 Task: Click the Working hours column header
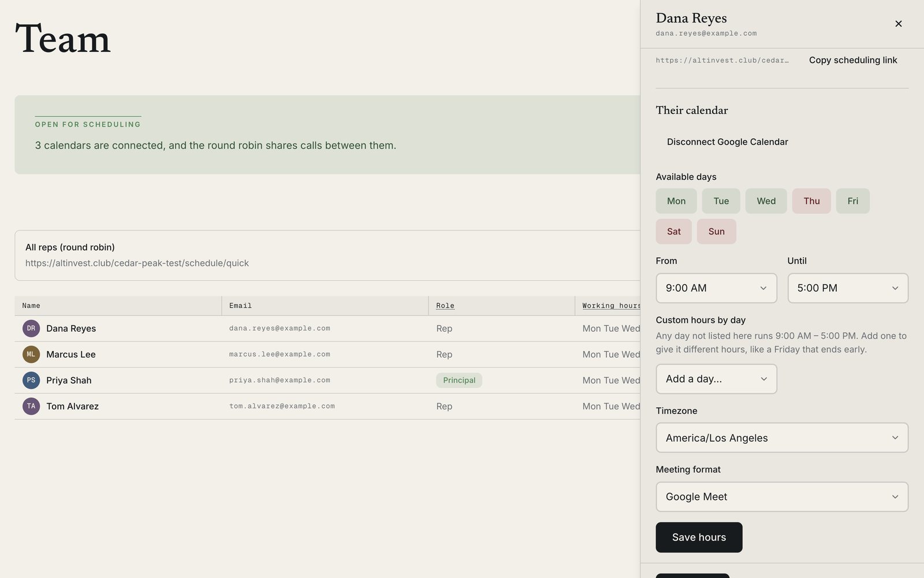611,306
